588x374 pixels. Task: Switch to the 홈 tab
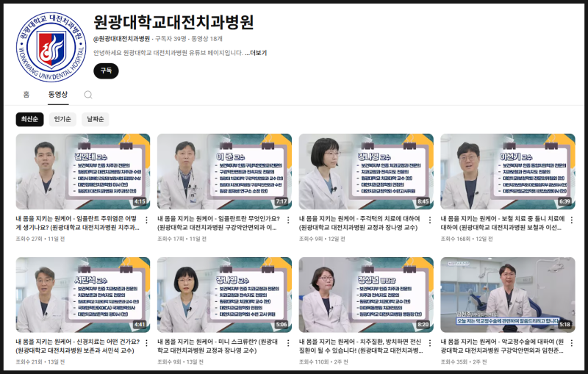(26, 95)
